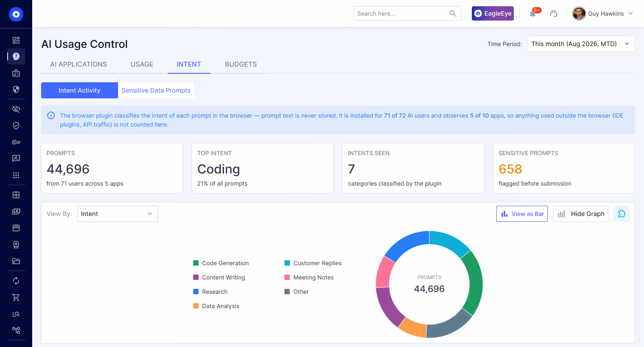Click the SENSITIVE PROMPTS 658 value
The width and height of the screenshot is (644, 347).
pyautogui.click(x=510, y=169)
